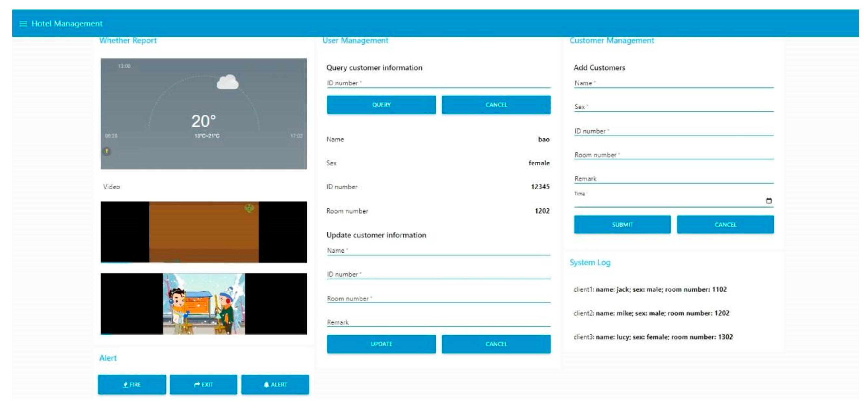This screenshot has height=406, width=868.
Task: Submit the Add Customers form
Action: click(x=622, y=225)
